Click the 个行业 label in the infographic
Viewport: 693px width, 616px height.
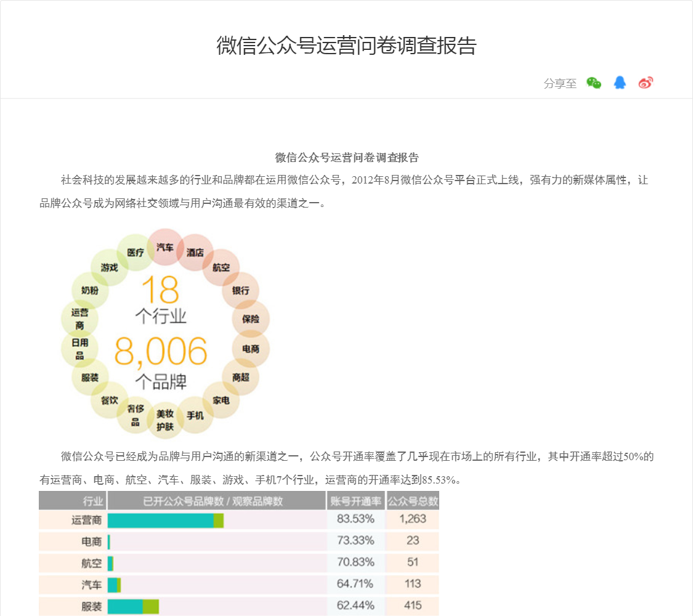[x=161, y=317]
